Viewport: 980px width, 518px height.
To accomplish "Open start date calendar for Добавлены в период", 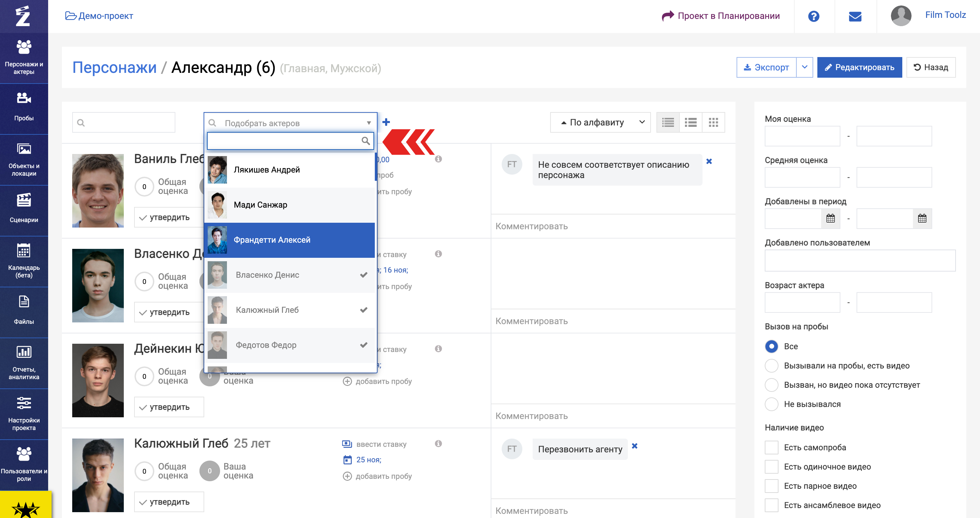I will coord(830,218).
